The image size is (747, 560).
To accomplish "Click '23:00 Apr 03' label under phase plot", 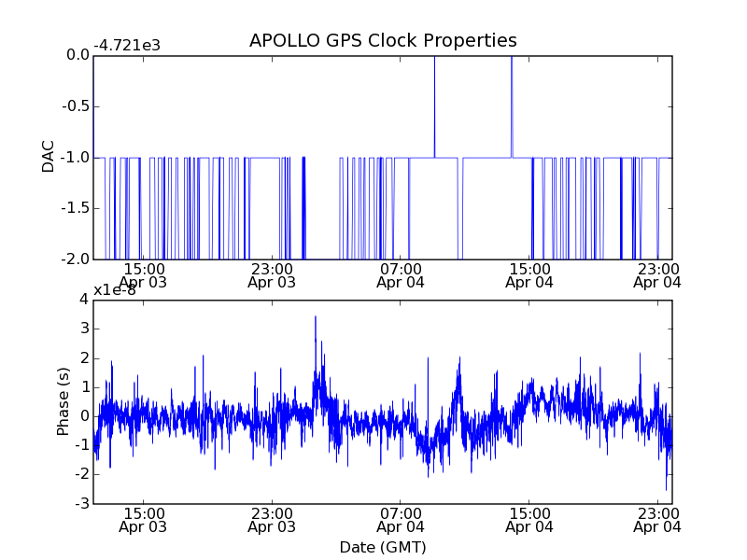I will pyautogui.click(x=272, y=520).
